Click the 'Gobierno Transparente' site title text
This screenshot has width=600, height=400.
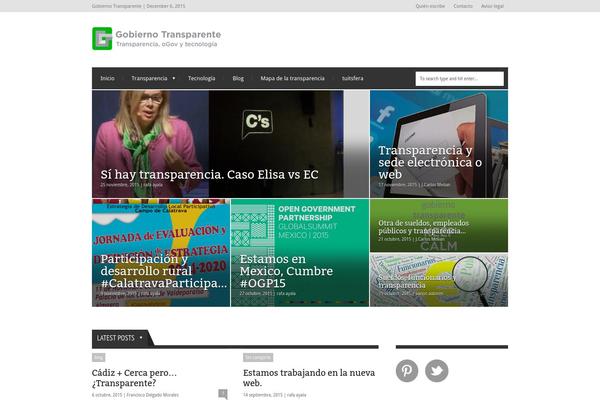coord(168,34)
